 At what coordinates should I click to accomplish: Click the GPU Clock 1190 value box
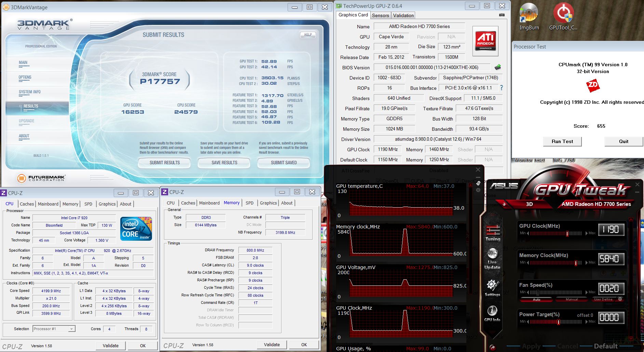click(x=611, y=229)
